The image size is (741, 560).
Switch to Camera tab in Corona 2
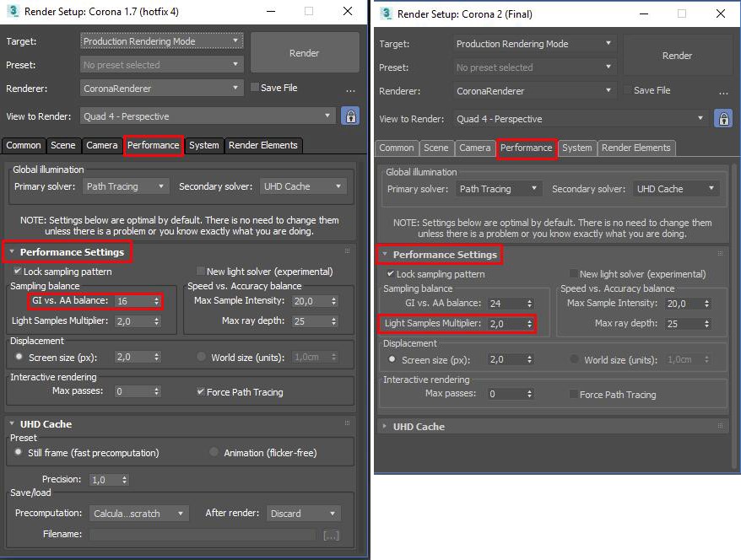pos(474,148)
